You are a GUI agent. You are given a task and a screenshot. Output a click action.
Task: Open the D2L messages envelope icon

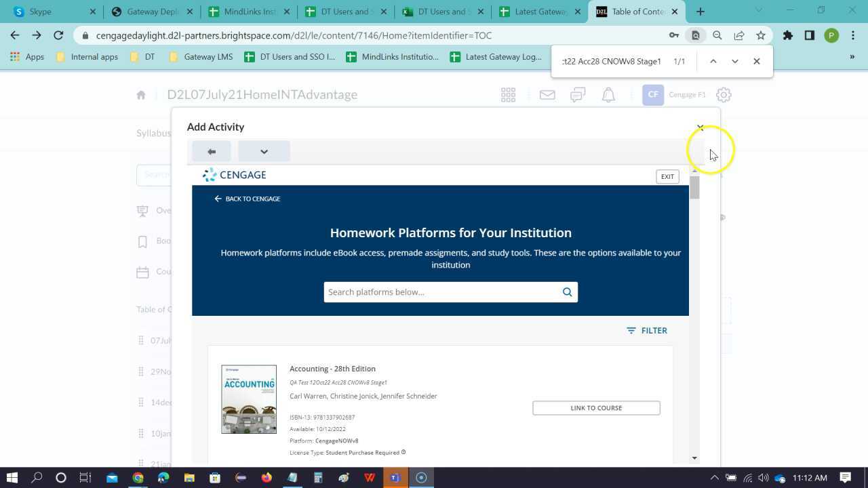547,95
